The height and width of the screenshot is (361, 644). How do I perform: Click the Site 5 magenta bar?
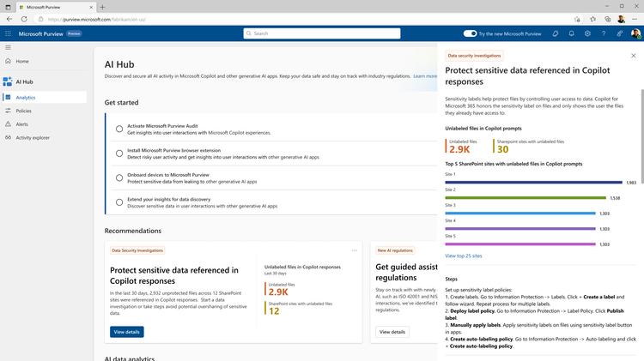(x=520, y=244)
